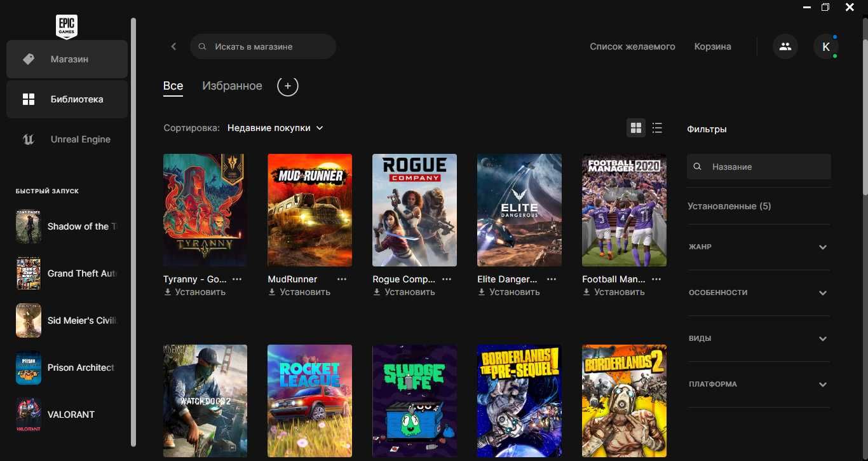Image resolution: width=868 pixels, height=461 pixels.
Task: Open the friends list icon
Action: 785,46
